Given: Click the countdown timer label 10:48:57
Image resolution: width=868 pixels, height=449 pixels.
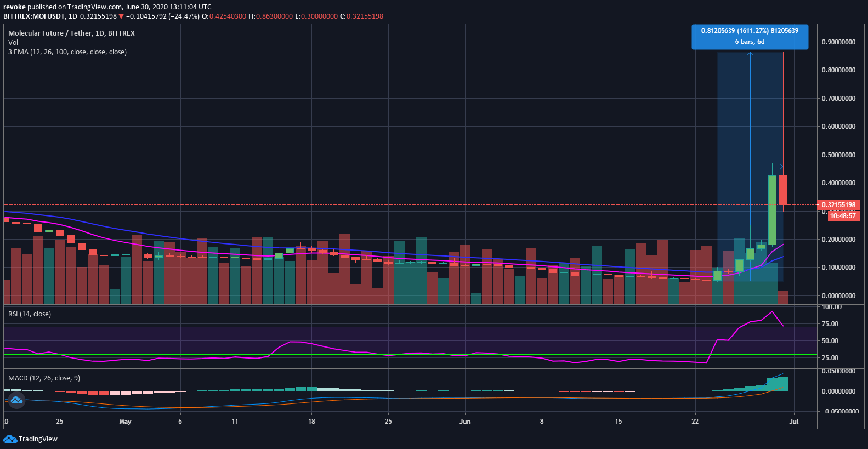Looking at the screenshot, I should point(843,216).
